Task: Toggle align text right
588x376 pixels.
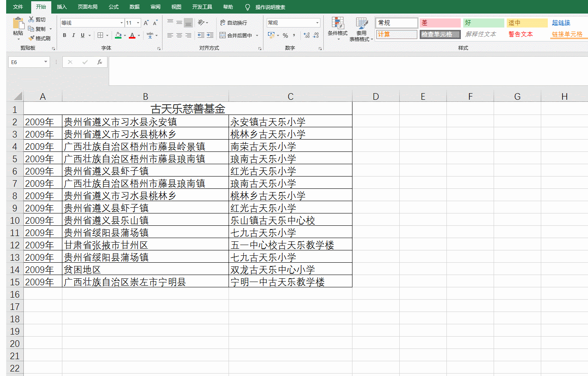Action: [188, 35]
